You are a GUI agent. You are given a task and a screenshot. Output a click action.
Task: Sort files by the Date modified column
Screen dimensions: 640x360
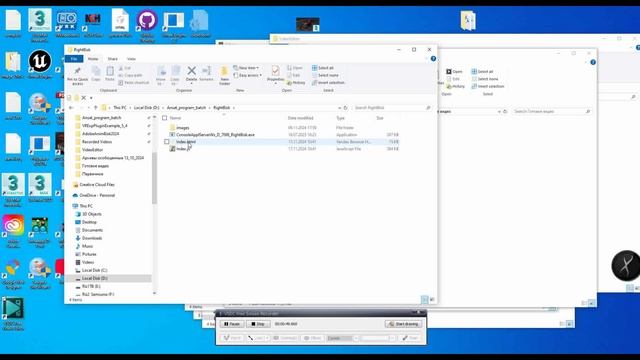click(300, 118)
